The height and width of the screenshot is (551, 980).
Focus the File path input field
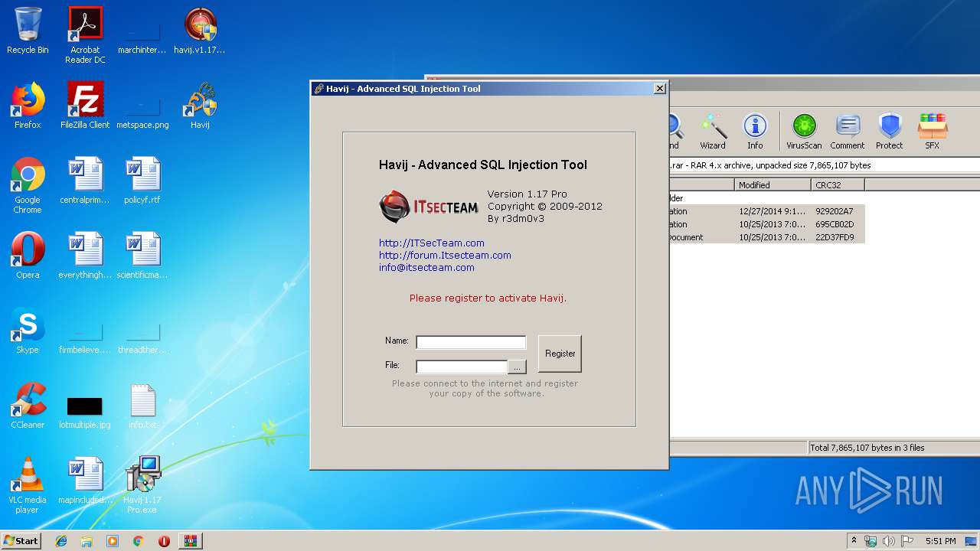(x=462, y=367)
